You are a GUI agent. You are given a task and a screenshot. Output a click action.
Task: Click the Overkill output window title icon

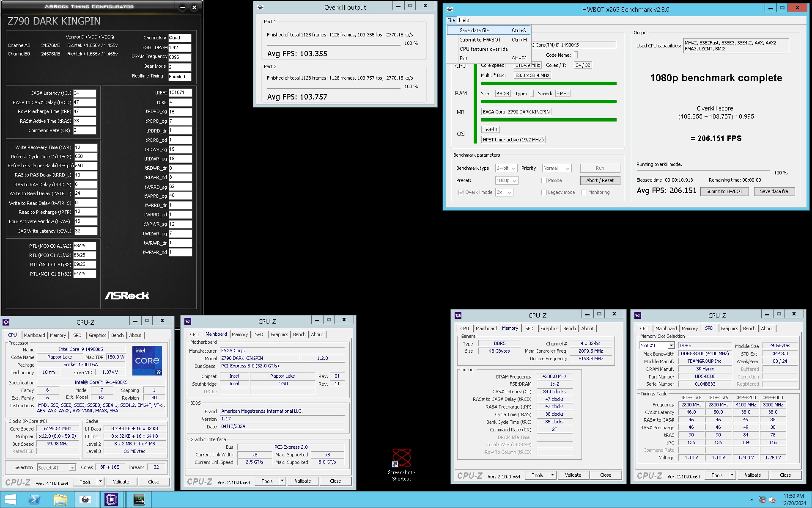pyautogui.click(x=260, y=7)
